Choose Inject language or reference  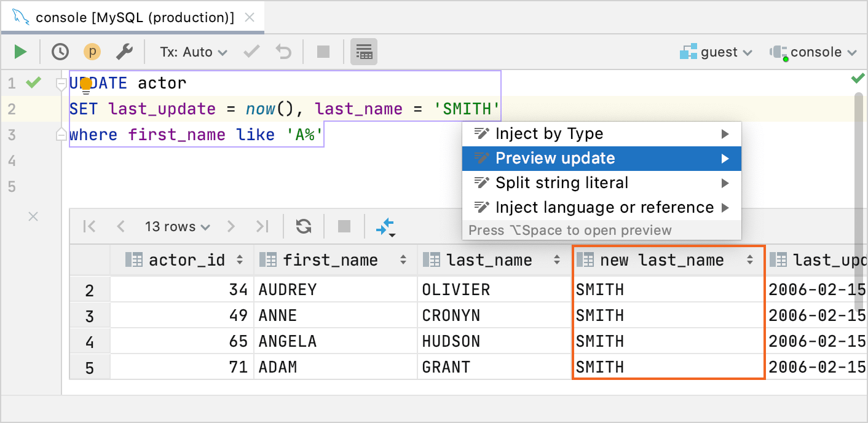click(602, 208)
